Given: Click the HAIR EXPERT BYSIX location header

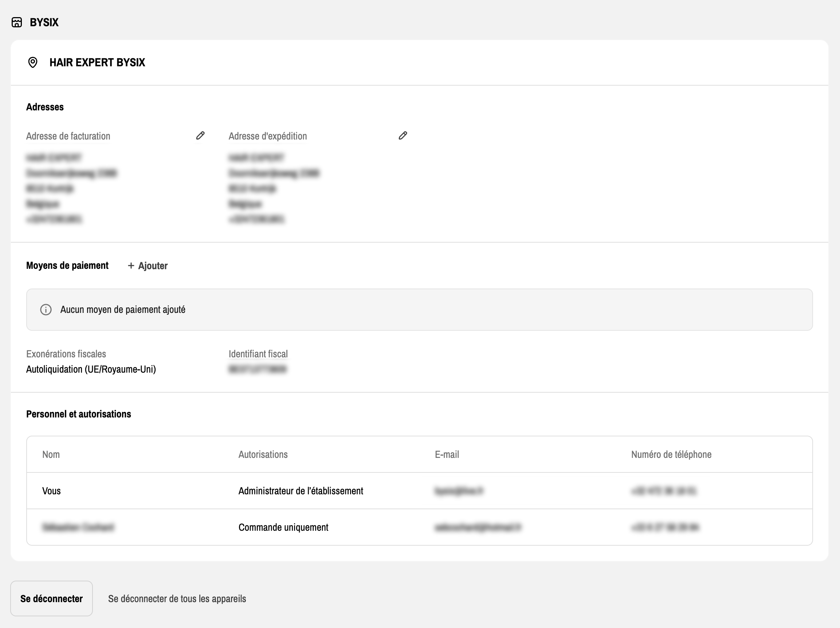Looking at the screenshot, I should click(x=97, y=62).
